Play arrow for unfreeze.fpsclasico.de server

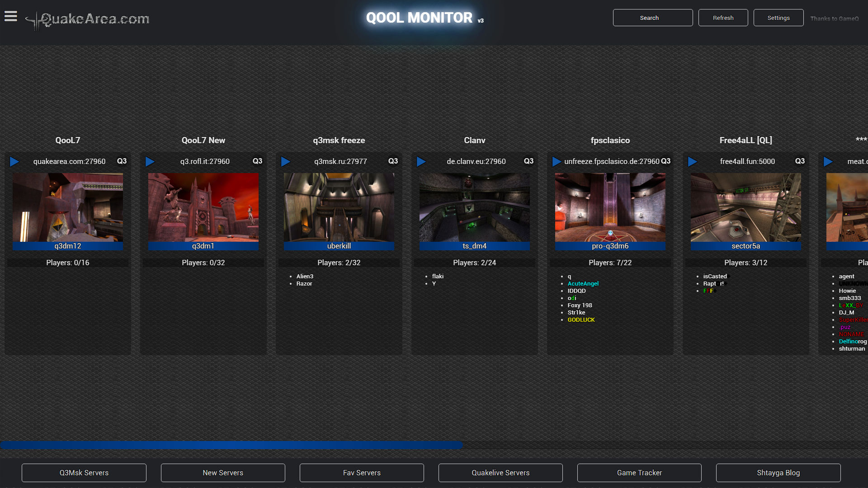(x=557, y=162)
